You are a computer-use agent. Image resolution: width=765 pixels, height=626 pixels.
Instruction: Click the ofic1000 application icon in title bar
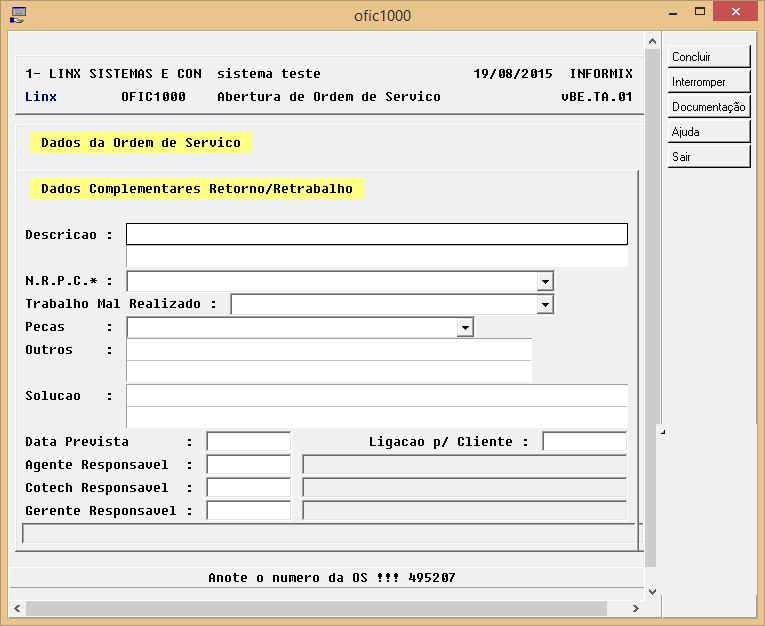point(18,15)
